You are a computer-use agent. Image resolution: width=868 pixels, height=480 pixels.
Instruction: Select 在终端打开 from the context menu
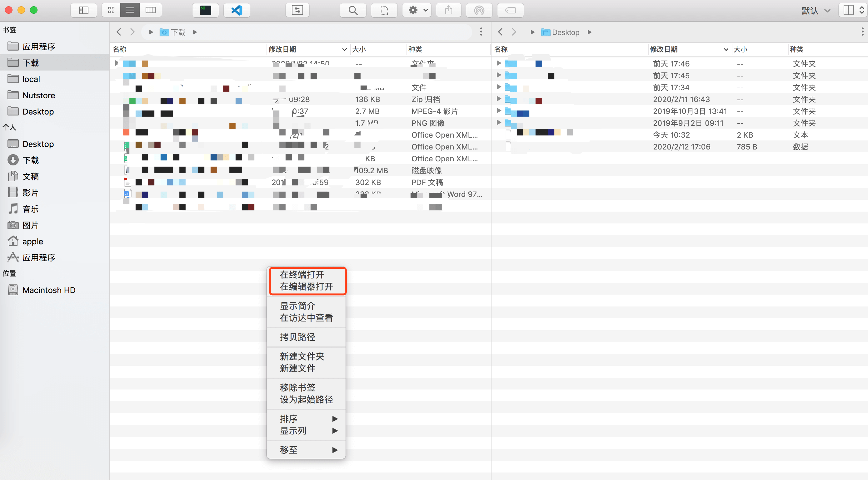tap(302, 274)
